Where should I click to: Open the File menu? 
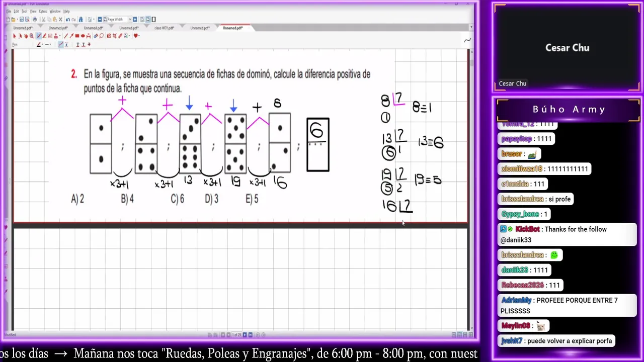point(9,11)
